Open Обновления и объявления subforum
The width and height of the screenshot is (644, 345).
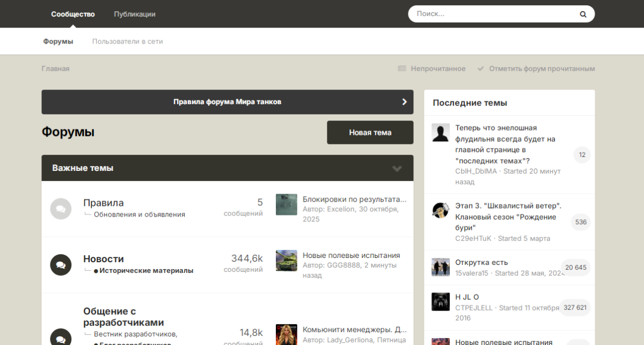click(140, 214)
